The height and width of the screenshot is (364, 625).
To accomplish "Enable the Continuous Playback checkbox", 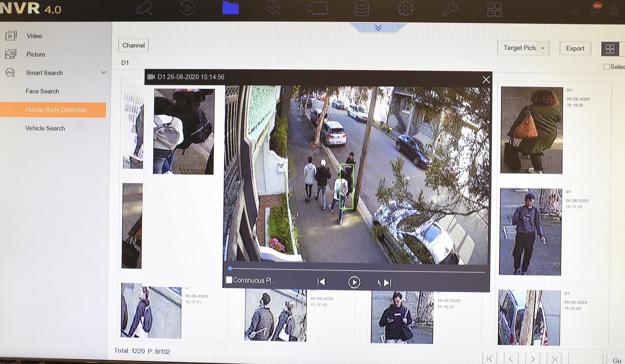I will pyautogui.click(x=229, y=280).
